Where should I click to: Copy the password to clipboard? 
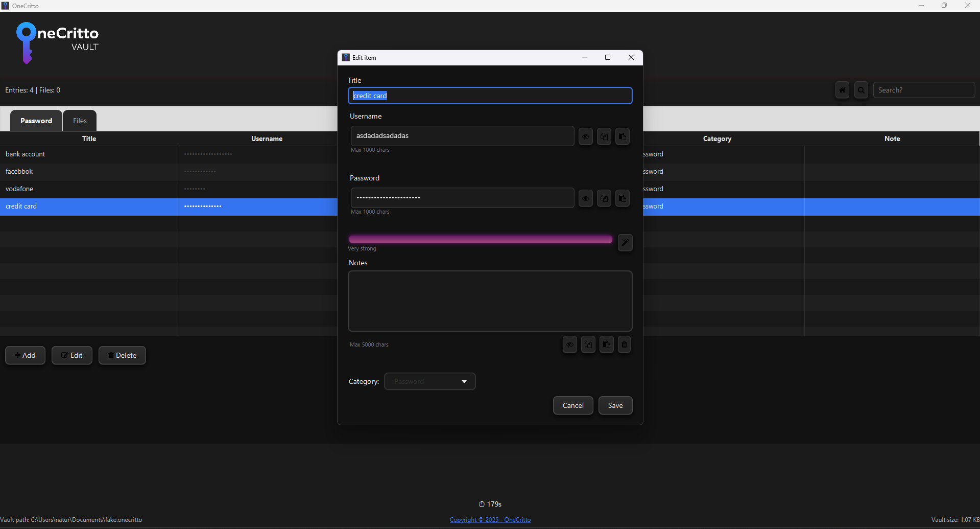coord(604,198)
